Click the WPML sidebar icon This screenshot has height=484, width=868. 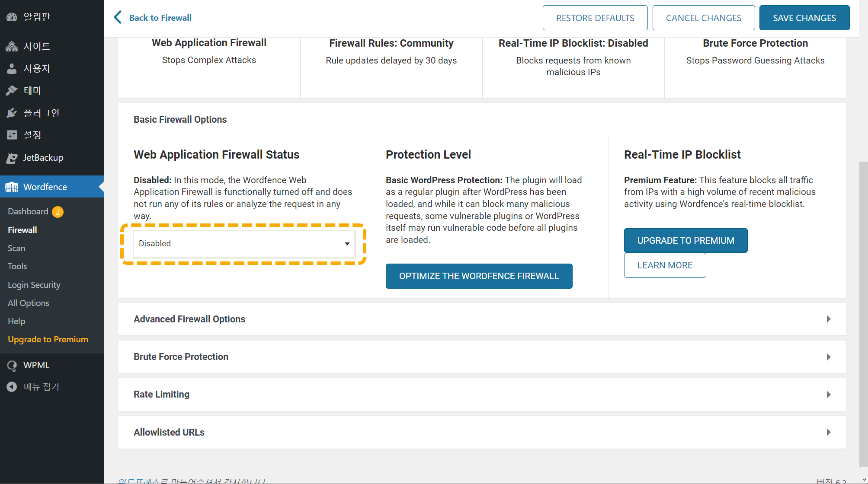[x=12, y=365]
